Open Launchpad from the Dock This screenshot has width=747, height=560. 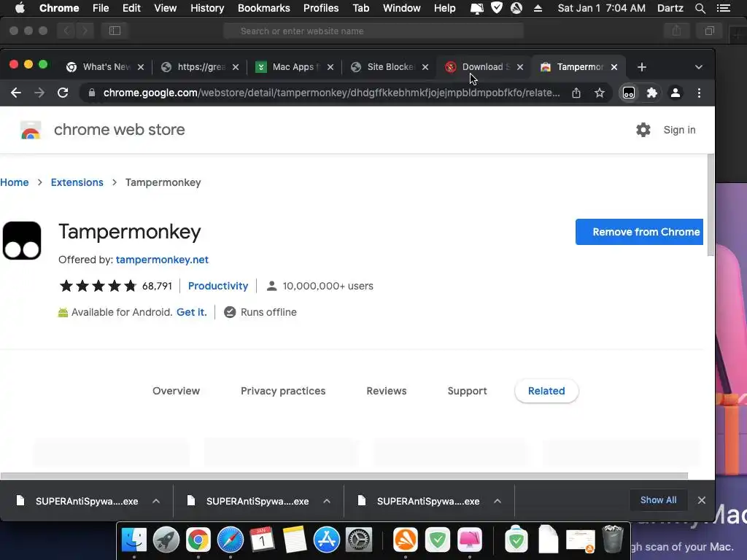[166, 540]
